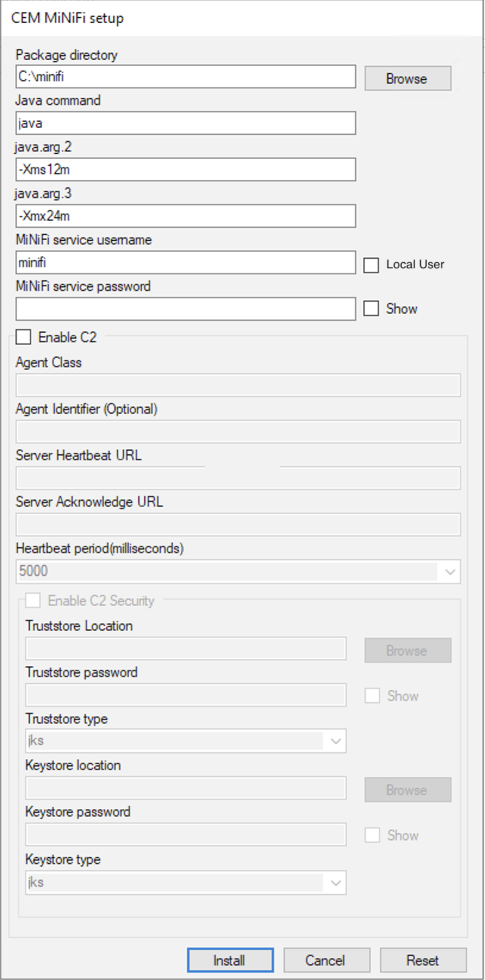
Task: Click the Java command input field
Action: (185, 123)
